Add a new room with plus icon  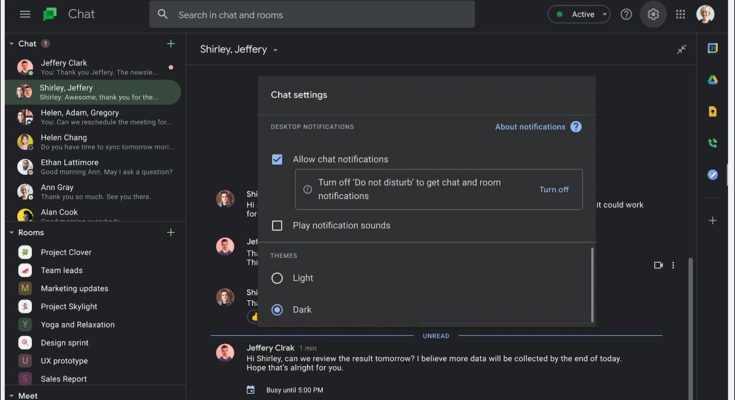[170, 232]
